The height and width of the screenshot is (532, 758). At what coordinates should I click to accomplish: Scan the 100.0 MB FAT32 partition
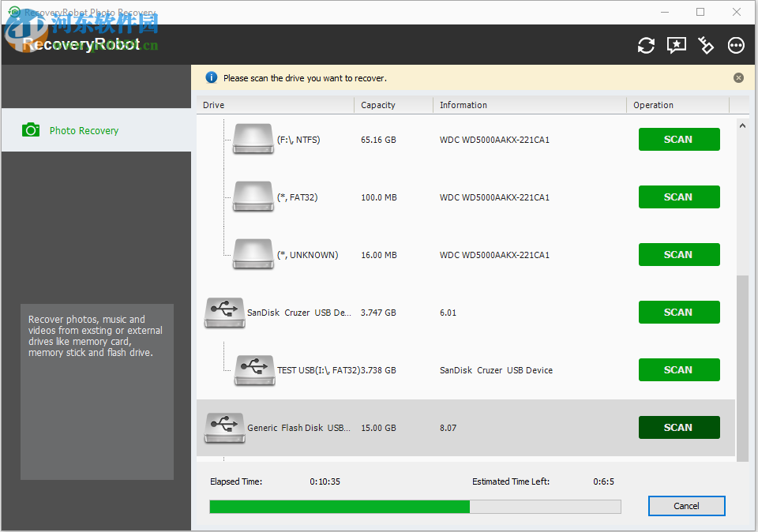[x=679, y=197]
